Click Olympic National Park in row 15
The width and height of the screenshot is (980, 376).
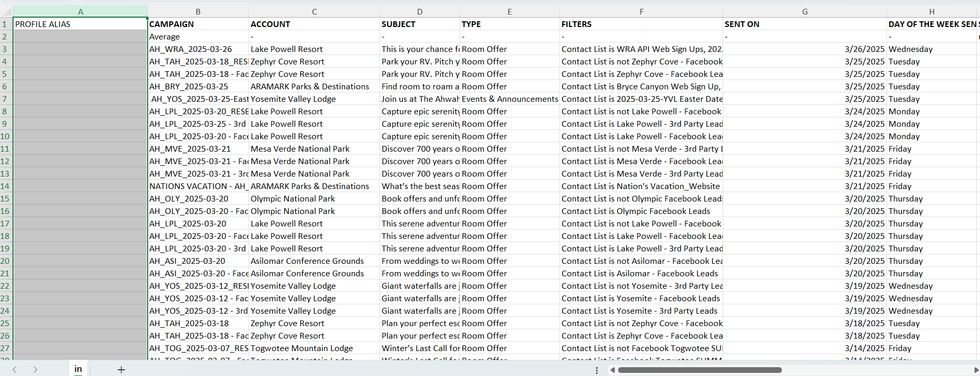(315, 198)
